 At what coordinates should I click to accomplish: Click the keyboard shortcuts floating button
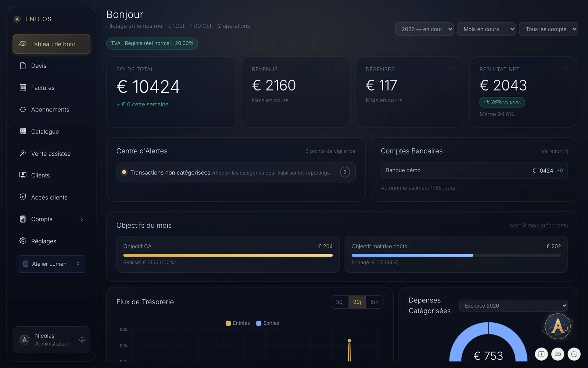[x=557, y=354]
